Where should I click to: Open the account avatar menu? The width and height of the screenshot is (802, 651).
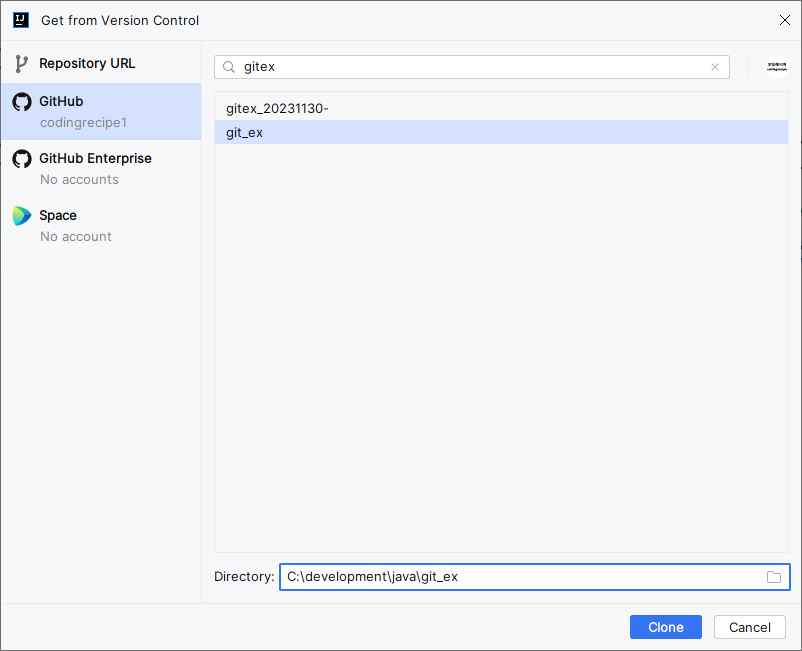point(776,67)
